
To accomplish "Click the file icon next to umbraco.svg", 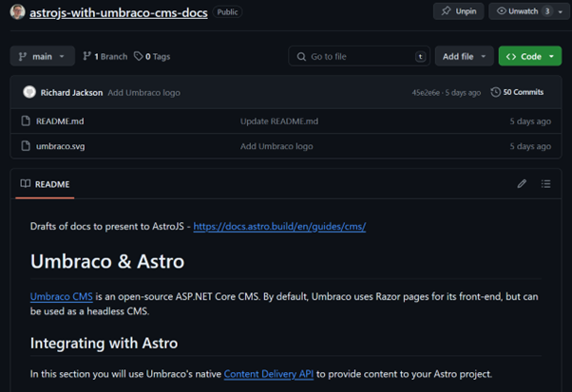I will click(x=26, y=146).
